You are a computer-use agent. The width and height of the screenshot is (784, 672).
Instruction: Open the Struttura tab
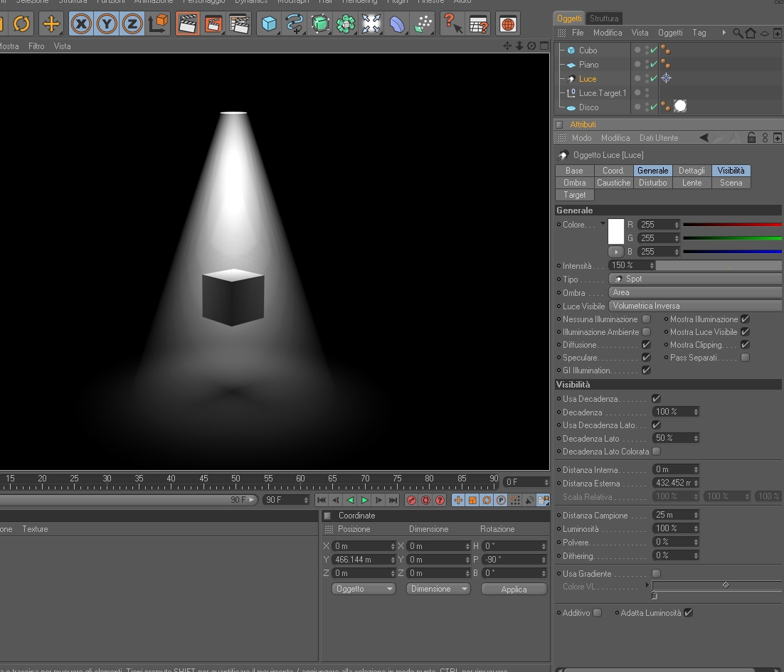[603, 18]
